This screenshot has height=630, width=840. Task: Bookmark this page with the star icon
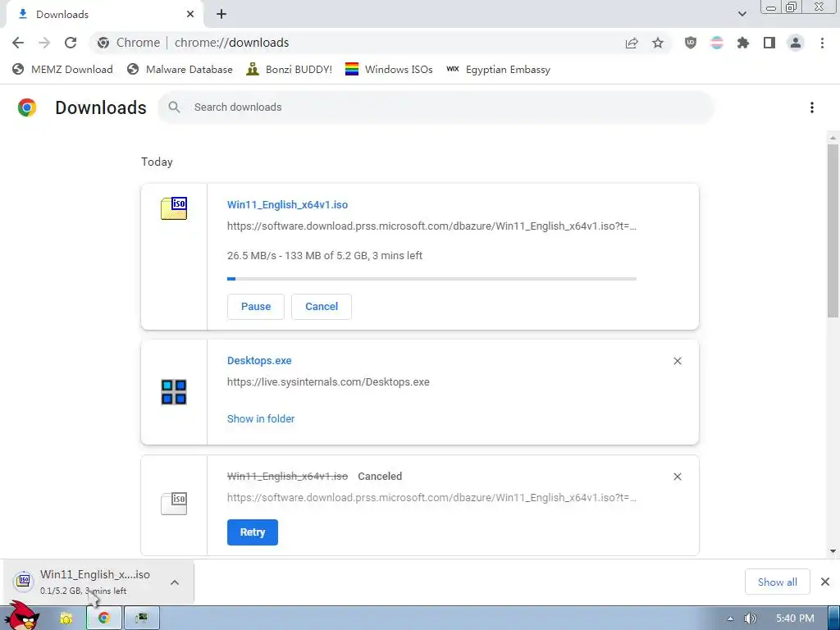pyautogui.click(x=658, y=43)
